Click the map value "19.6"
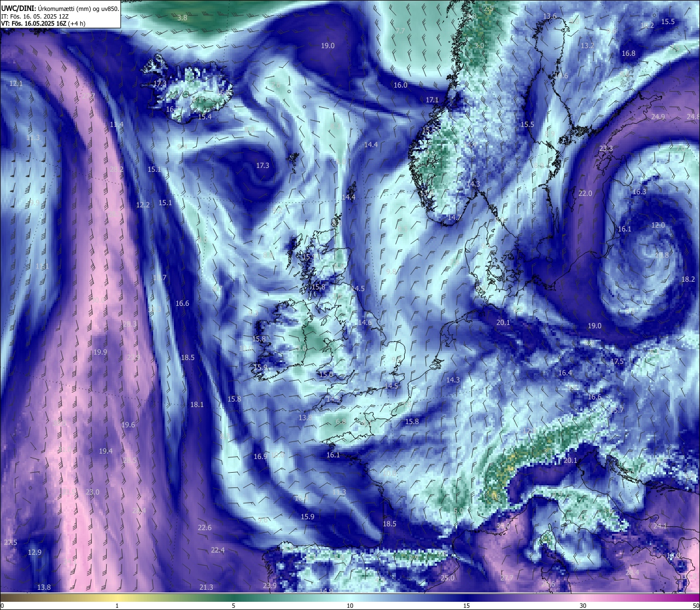Image resolution: width=700 pixels, height=610 pixels. [x=128, y=425]
